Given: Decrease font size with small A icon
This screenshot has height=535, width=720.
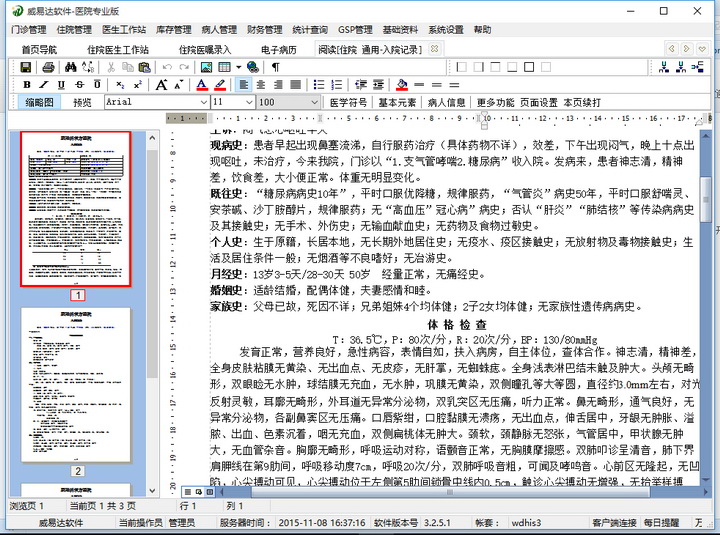Looking at the screenshot, I should click(179, 84).
